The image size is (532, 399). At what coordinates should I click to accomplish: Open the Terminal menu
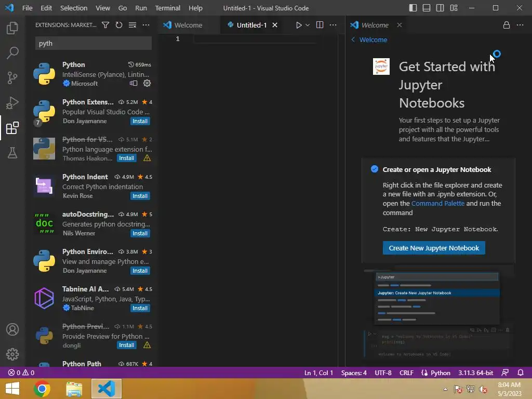click(x=168, y=8)
